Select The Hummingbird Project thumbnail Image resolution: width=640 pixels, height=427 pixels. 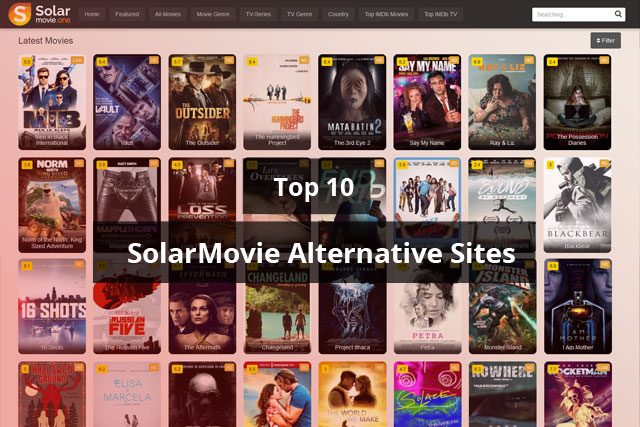(277, 102)
